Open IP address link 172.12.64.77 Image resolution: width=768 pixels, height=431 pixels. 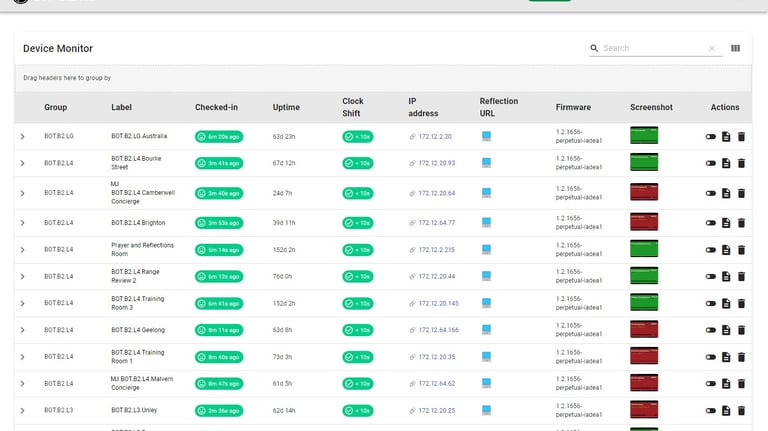click(x=436, y=223)
